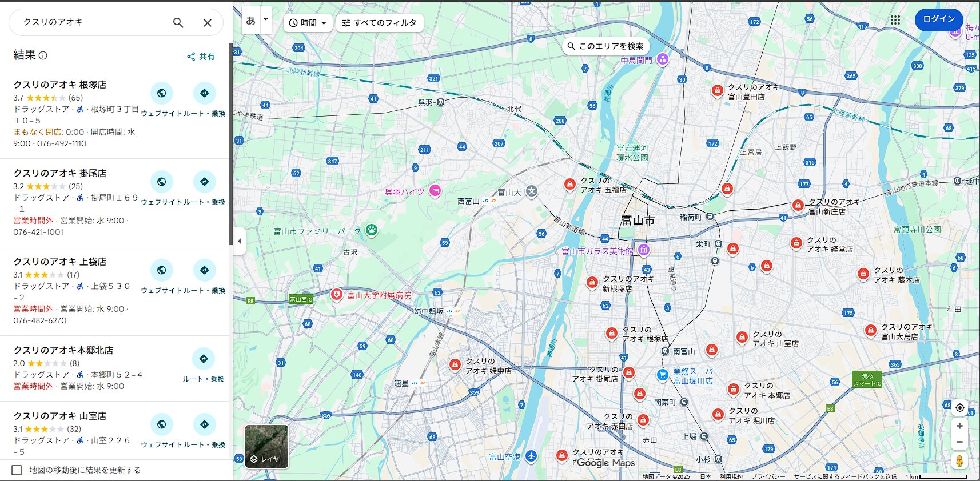Click the my location target icon
The height and width of the screenshot is (481, 980).
959,408
